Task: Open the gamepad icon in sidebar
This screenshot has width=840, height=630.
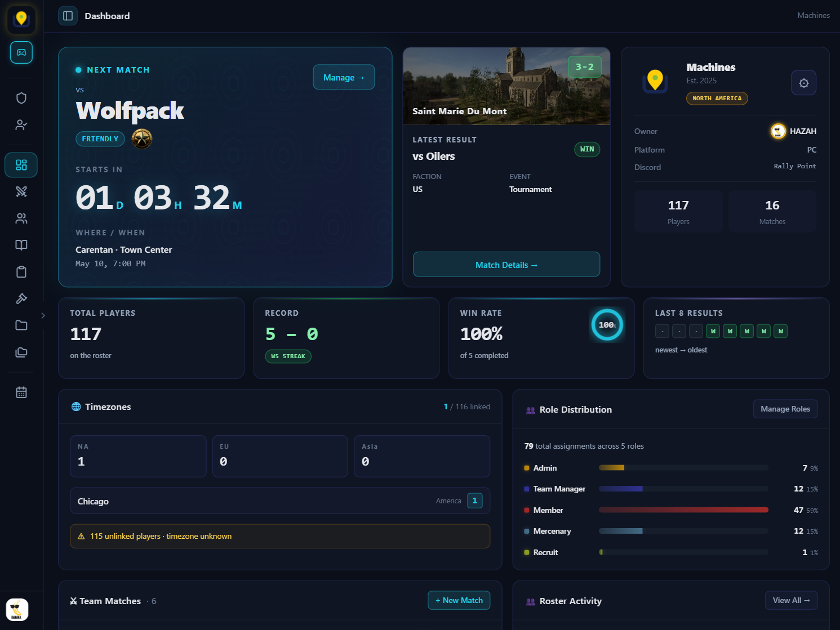Action: 21,52
